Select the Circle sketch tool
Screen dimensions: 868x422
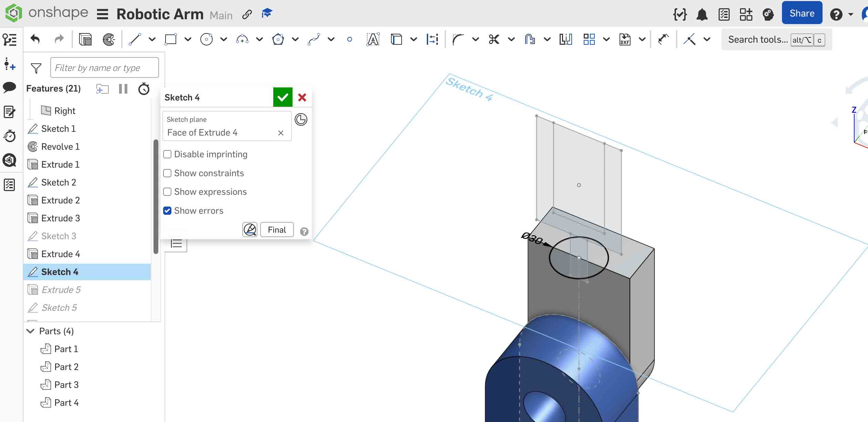pos(207,39)
